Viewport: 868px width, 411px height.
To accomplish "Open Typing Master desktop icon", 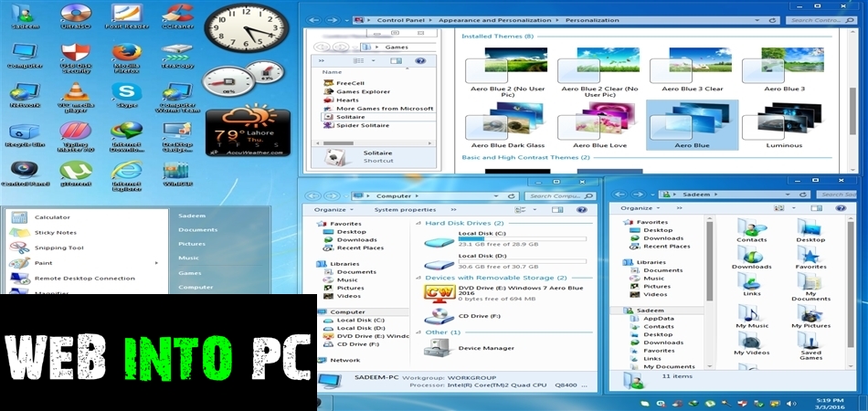I will click(76, 136).
